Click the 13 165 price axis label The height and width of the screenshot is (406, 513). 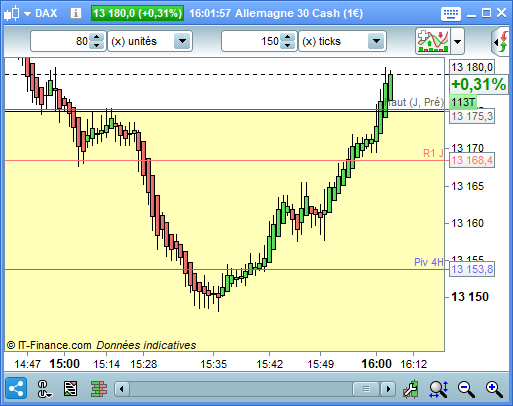tap(467, 186)
